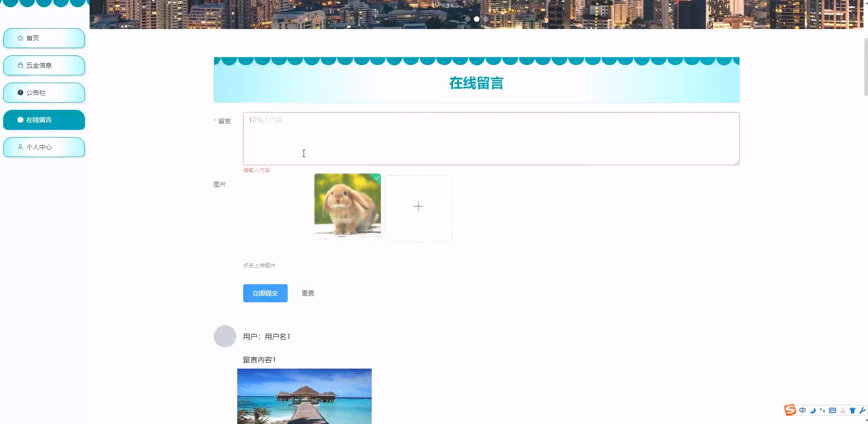Click inside the 留言 message text area
The width and height of the screenshot is (868, 424).
pyautogui.click(x=491, y=138)
